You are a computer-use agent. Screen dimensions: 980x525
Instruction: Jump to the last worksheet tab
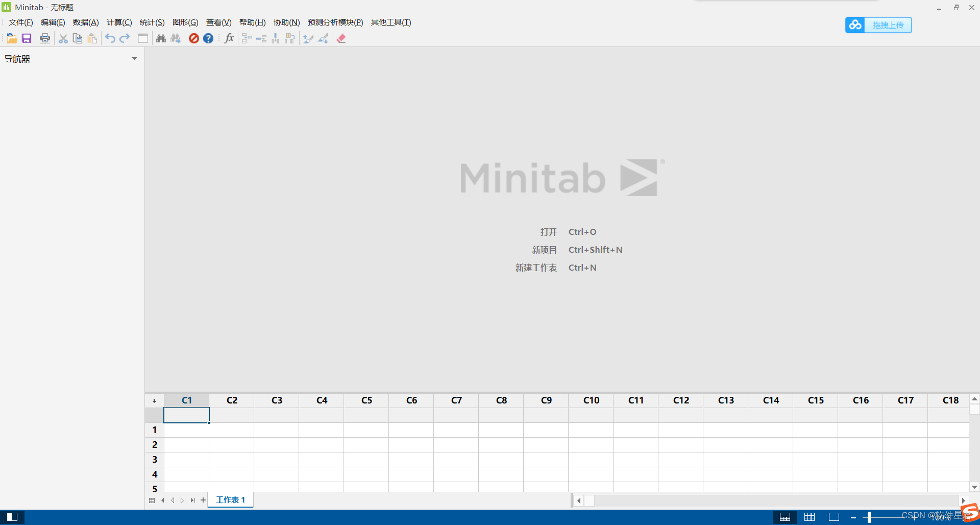click(192, 500)
